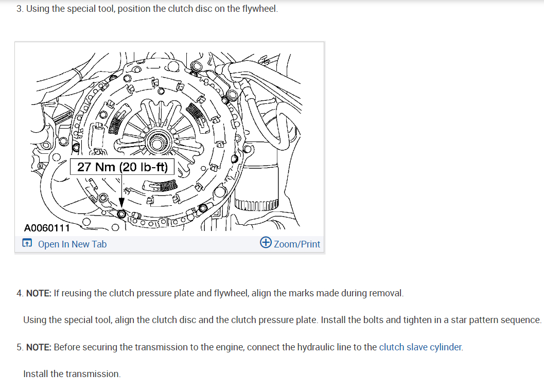544x392 pixels.
Task: Click the Zoom/Print link text
Action: tap(297, 244)
